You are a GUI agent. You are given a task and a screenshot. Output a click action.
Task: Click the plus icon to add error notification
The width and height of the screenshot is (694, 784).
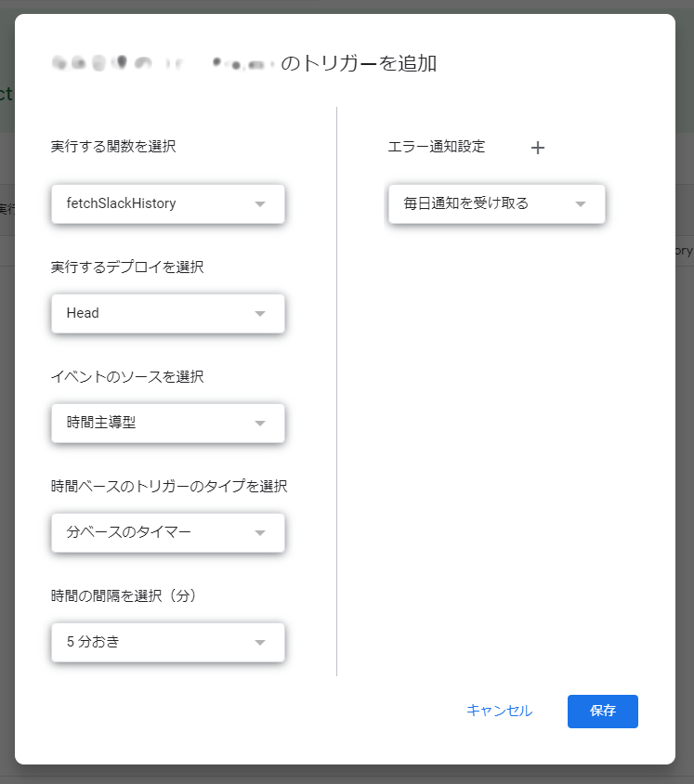point(537,148)
